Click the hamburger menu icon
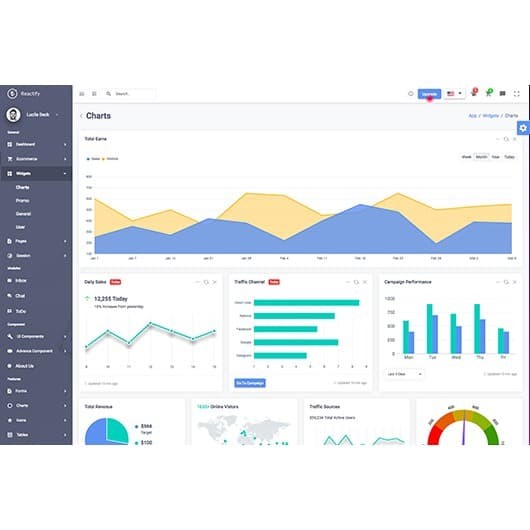The image size is (530, 530). [82, 94]
